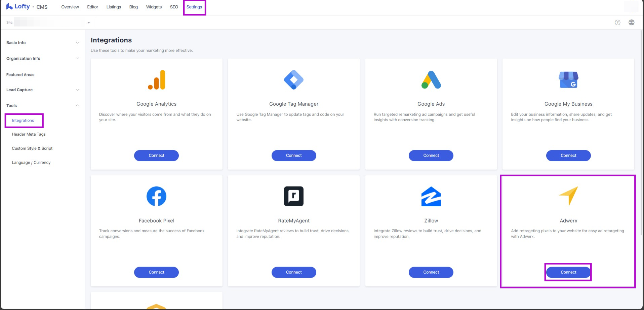Click the RateMyAgent logo icon

coord(294,196)
